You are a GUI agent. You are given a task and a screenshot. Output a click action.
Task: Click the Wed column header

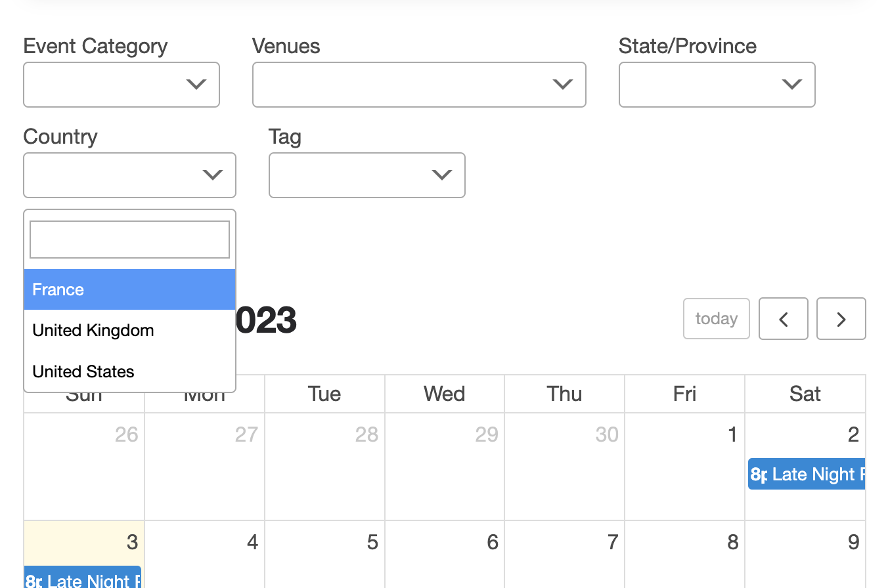tap(444, 394)
